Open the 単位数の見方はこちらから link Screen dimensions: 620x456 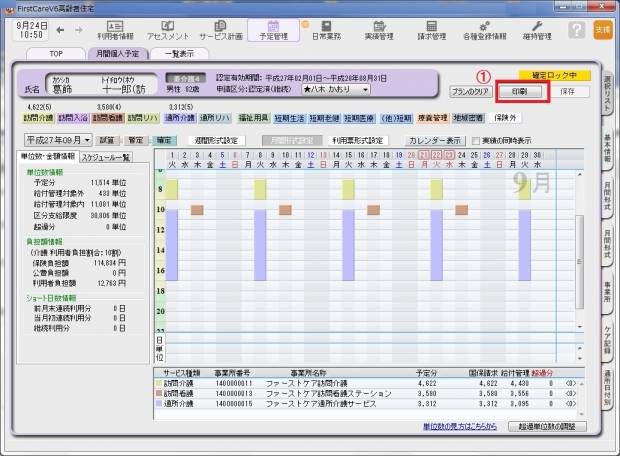point(462,427)
